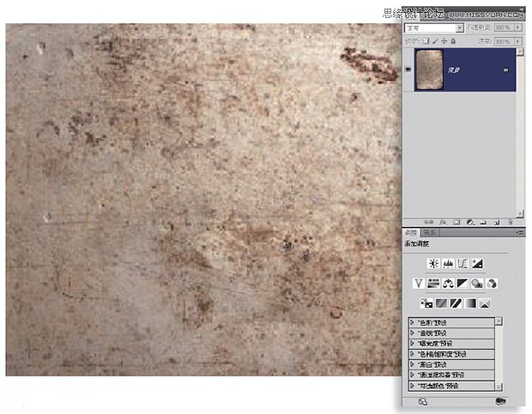The height and width of the screenshot is (414, 532).
Task: Add a Black & White adjustment
Action: pos(462,283)
